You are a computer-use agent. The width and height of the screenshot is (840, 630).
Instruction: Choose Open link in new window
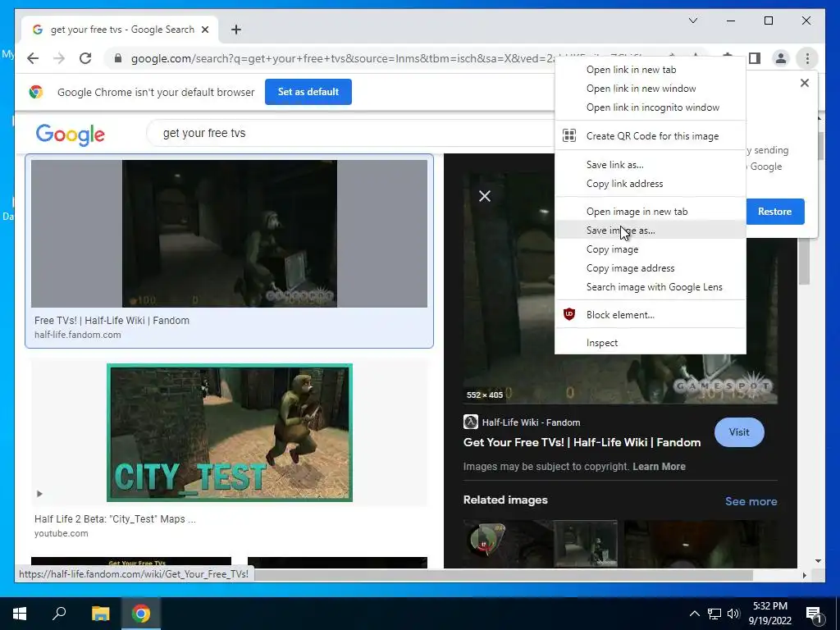tap(651, 89)
